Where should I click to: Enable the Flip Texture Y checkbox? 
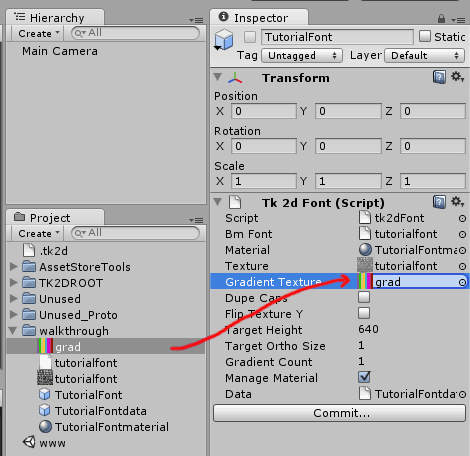[x=364, y=313]
